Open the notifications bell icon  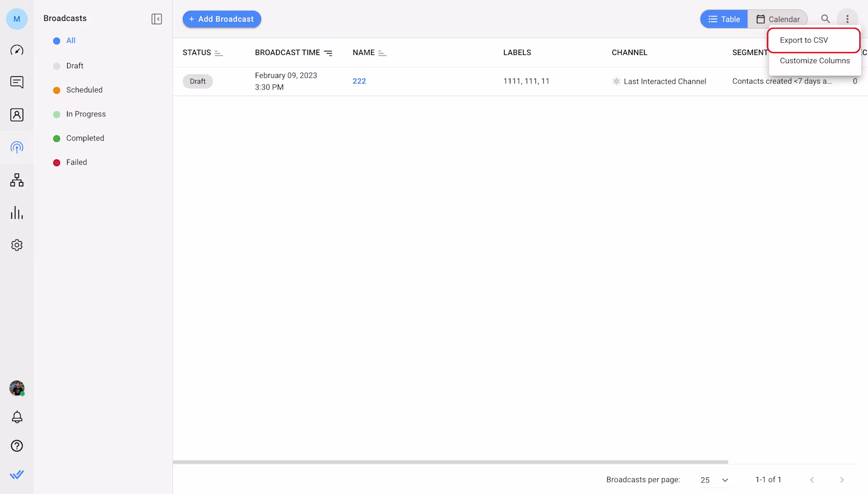click(x=17, y=417)
